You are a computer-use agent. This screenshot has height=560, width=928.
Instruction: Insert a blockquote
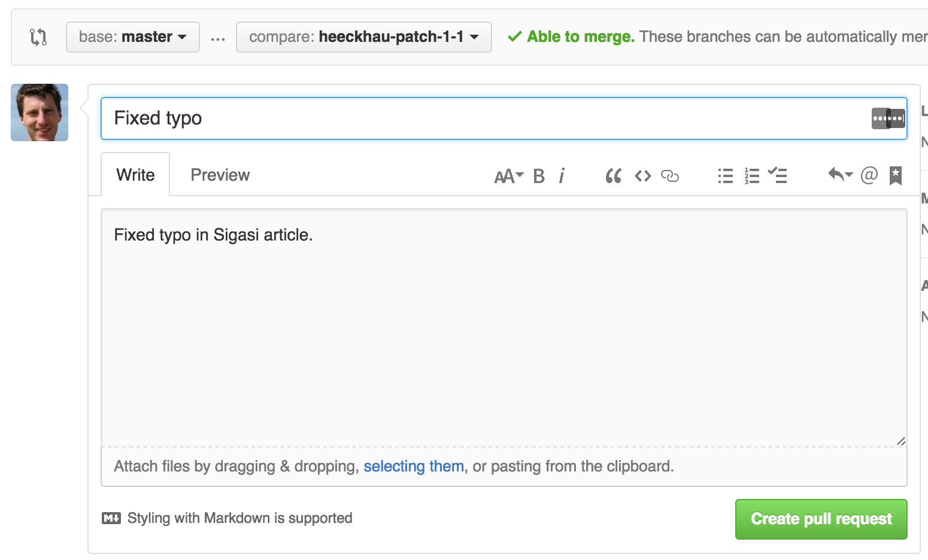(x=613, y=176)
